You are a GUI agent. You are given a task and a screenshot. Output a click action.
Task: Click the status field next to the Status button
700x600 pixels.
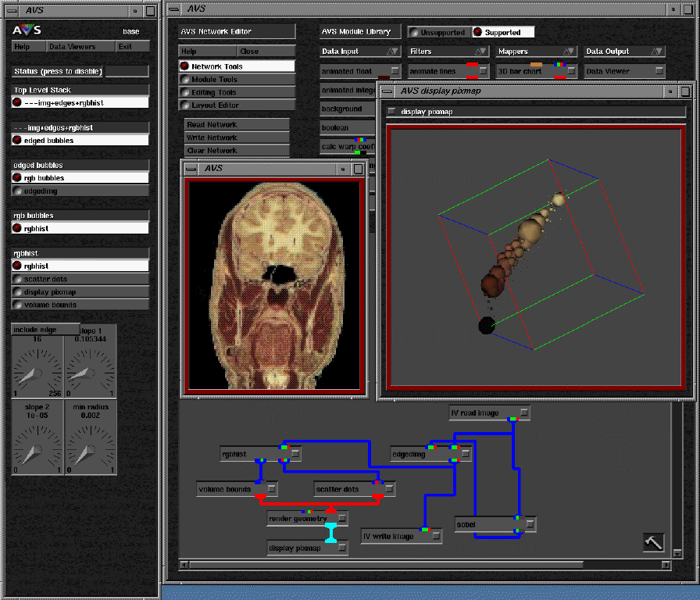[x=127, y=71]
